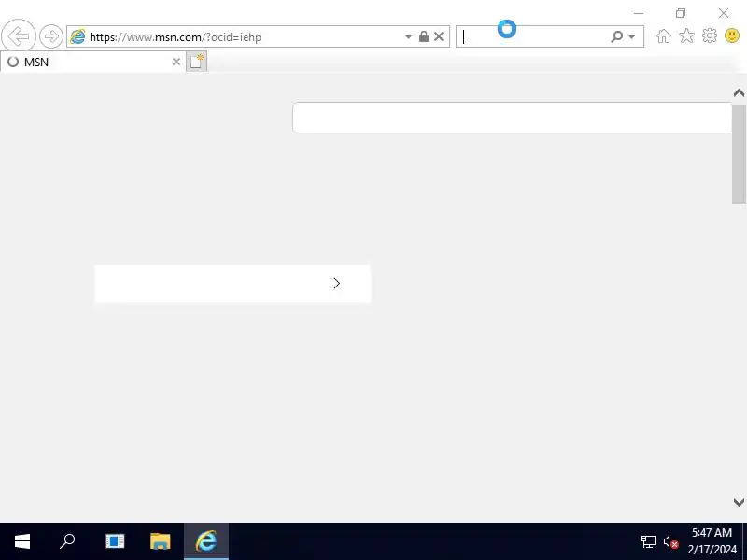
Task: Click the muted volume tray icon
Action: tap(670, 542)
